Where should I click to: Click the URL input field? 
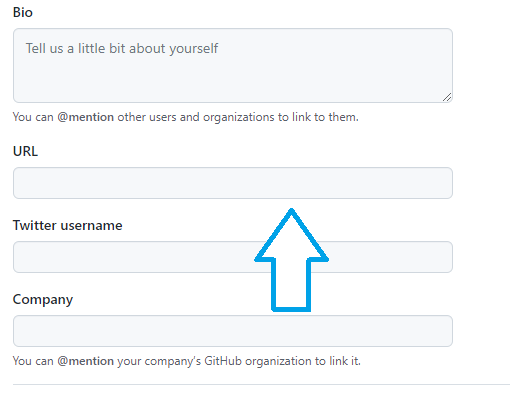[233, 183]
